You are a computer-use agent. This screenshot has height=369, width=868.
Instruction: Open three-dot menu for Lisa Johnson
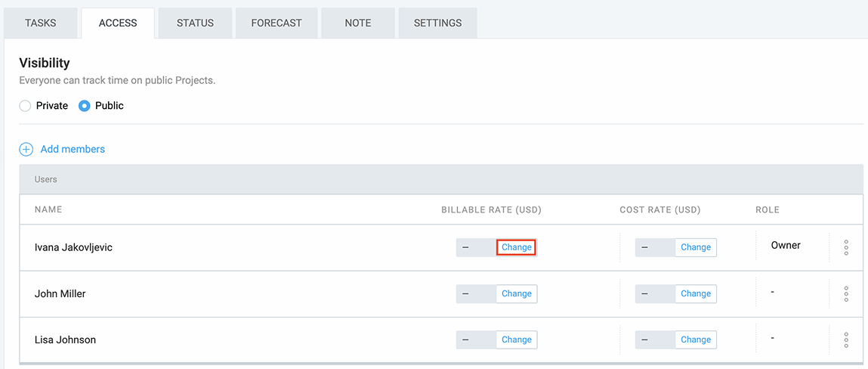846,340
